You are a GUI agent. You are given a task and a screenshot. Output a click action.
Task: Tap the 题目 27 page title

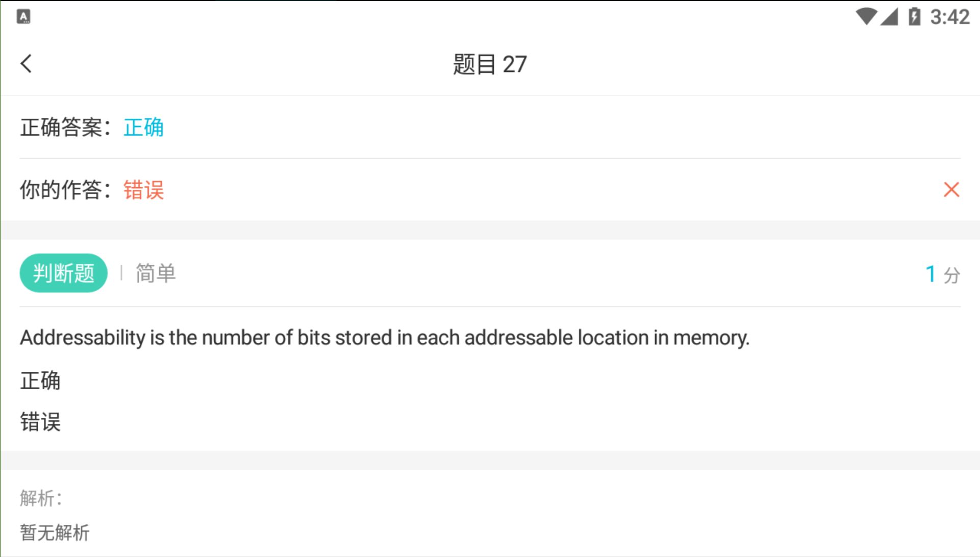tap(490, 64)
